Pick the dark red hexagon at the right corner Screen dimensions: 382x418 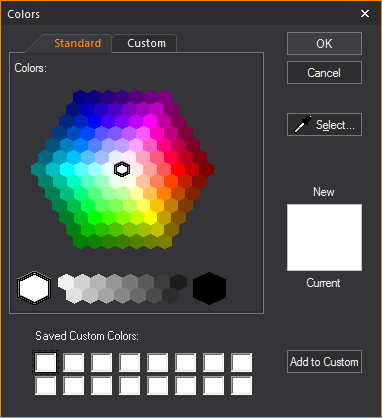coord(207,169)
